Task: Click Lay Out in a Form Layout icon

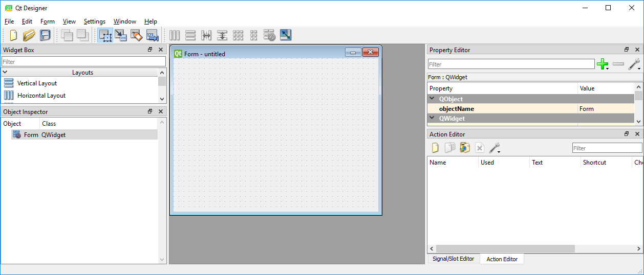Action: click(253, 35)
